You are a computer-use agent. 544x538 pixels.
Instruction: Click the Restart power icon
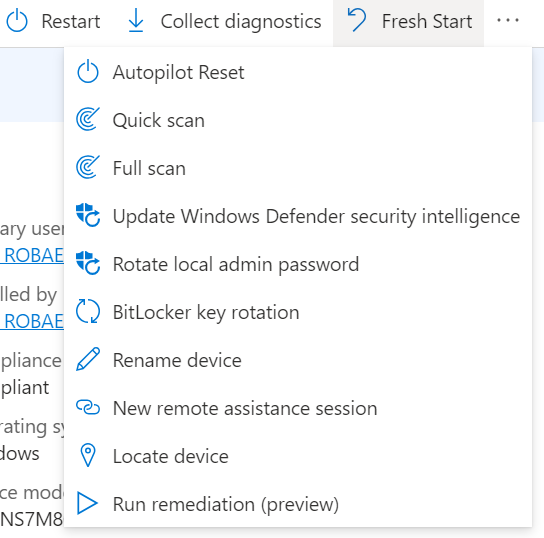click(x=17, y=21)
